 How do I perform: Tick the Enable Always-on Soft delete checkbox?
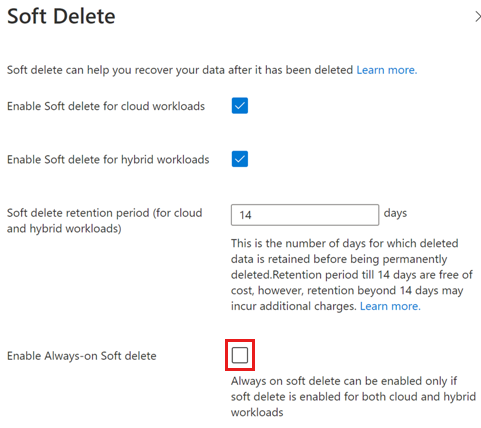coord(240,355)
